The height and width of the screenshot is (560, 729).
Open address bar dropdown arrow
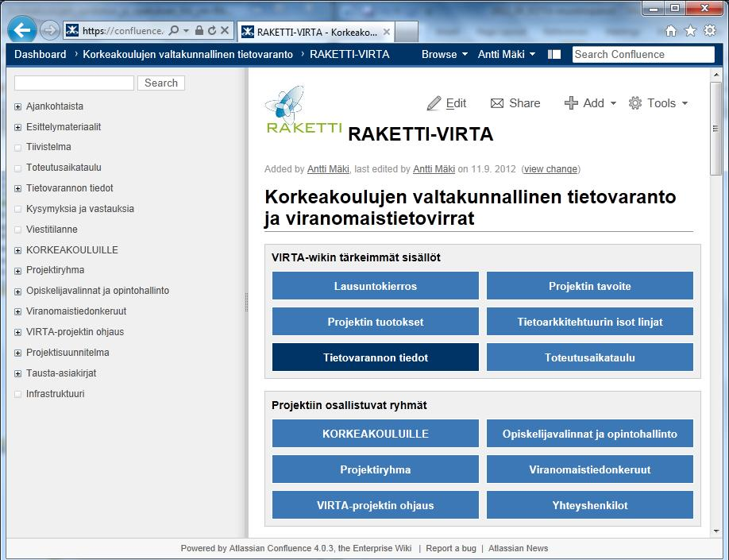[186, 31]
